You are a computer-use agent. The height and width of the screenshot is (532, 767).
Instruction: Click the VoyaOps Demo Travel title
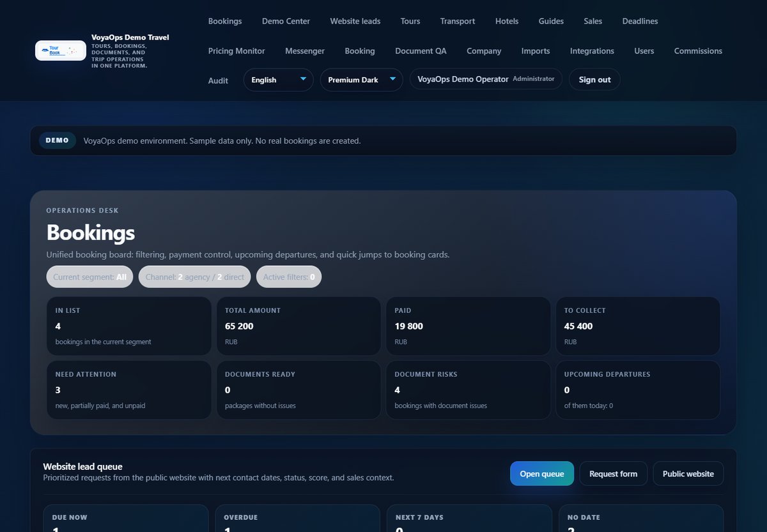pos(130,38)
